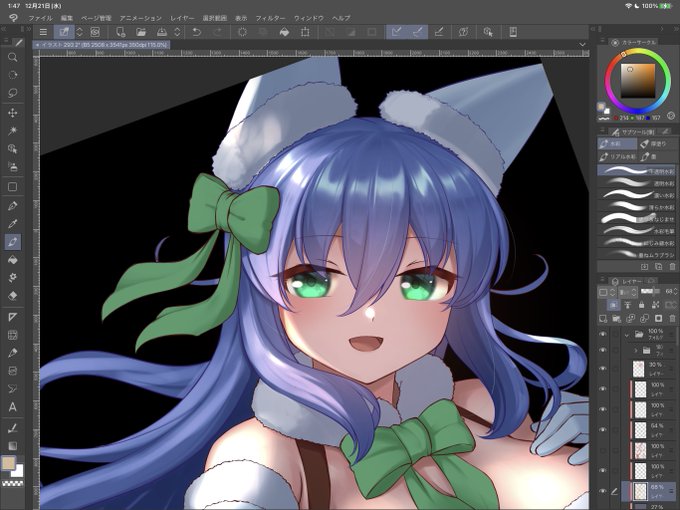Screen dimensions: 680x510
Task: Click the layer opacity slider
Action: click(x=649, y=292)
